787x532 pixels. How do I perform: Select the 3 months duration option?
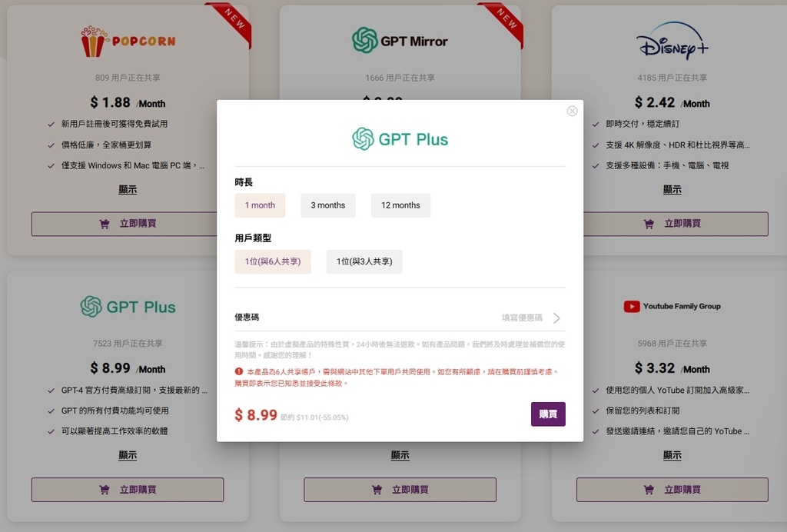click(x=327, y=205)
